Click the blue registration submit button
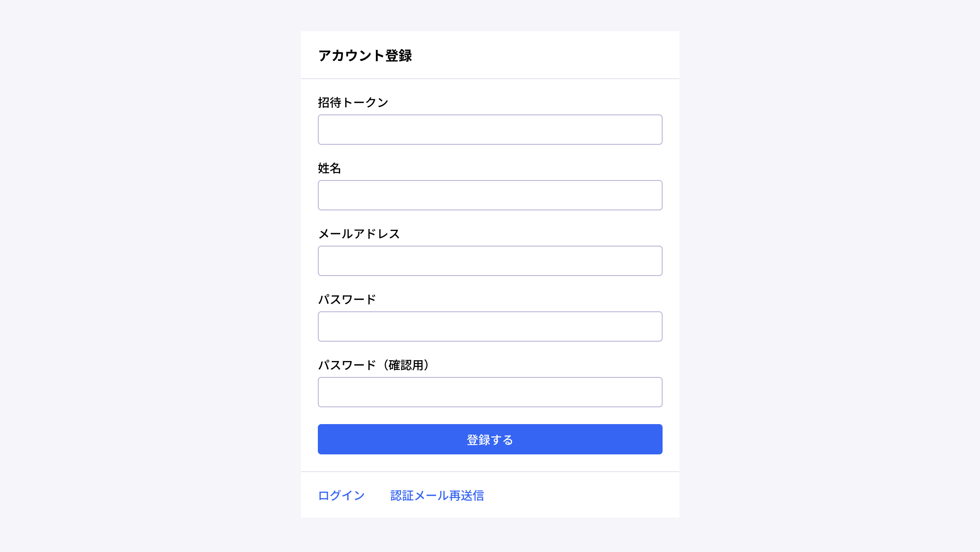Viewport: 980px width, 552px height. 490,439
